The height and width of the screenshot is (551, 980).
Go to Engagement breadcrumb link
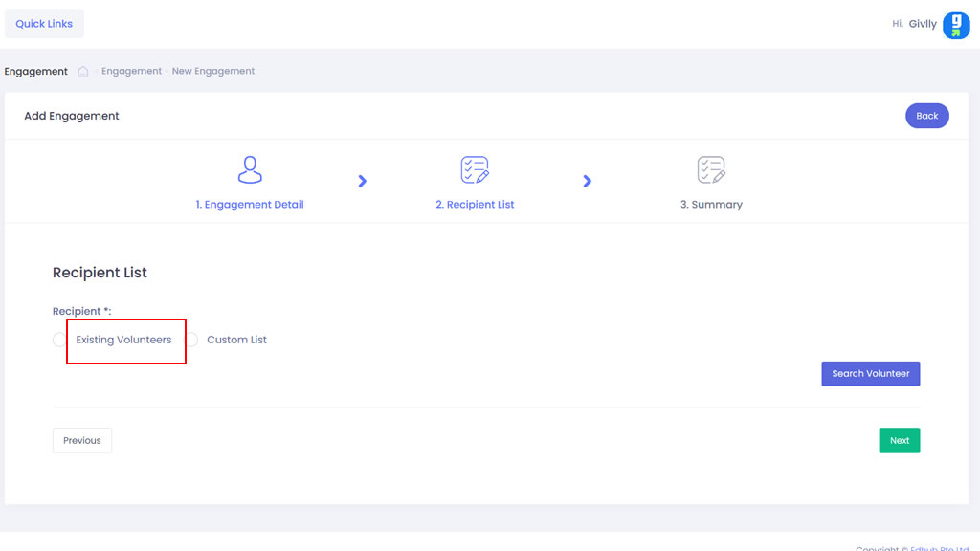[x=131, y=71]
